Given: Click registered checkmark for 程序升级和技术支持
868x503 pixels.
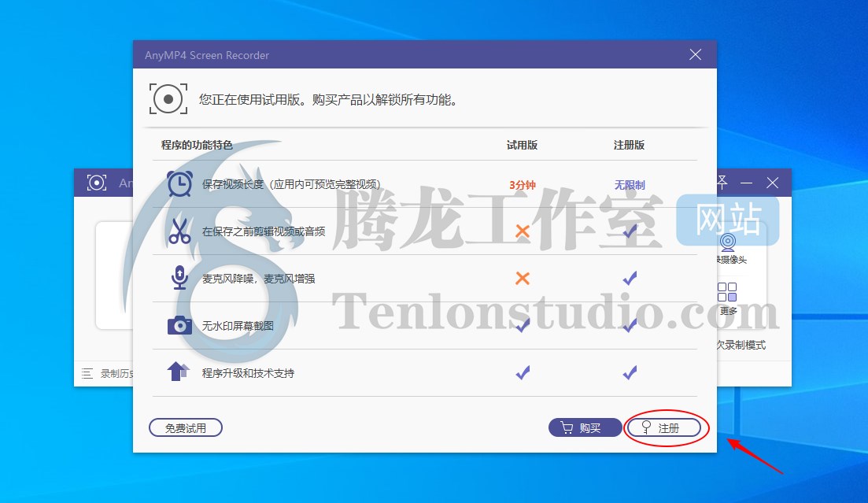Looking at the screenshot, I should coord(630,373).
